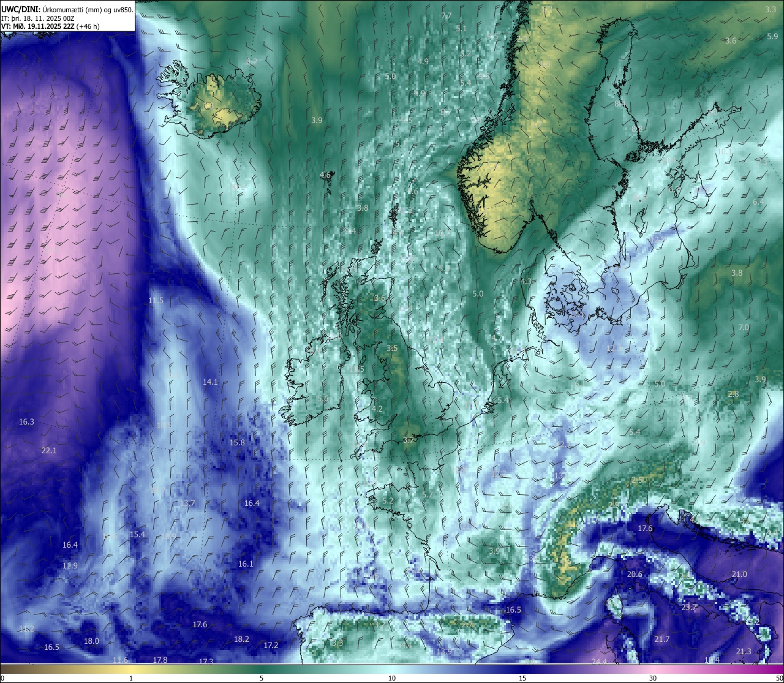This screenshot has width=784, height=683.
Task: Click the 2.7 value over the Pyrenees
Action: (x=469, y=624)
